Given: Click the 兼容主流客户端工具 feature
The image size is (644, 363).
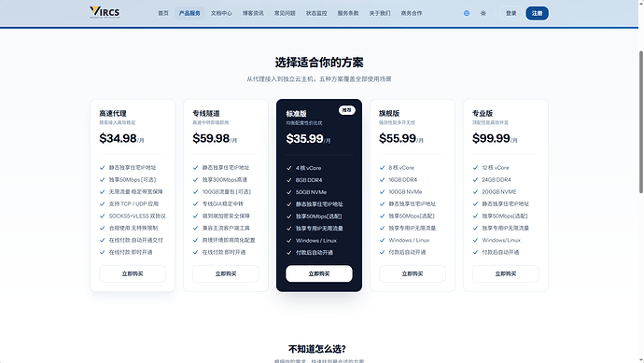Looking at the screenshot, I should [x=226, y=228].
